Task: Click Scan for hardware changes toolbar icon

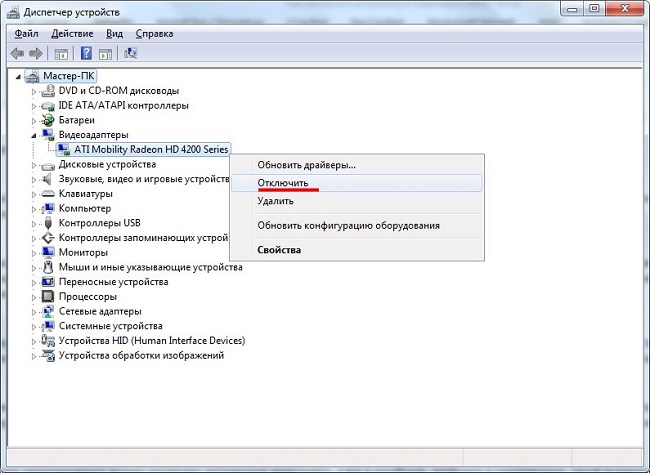Action: click(131, 53)
